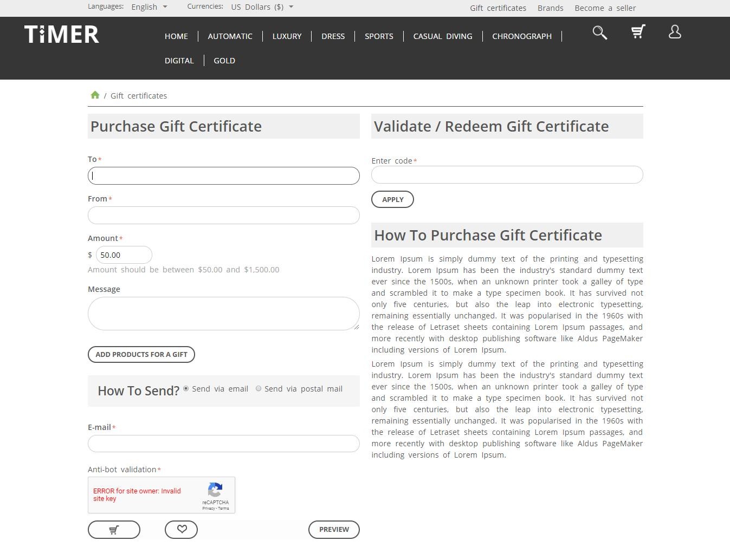This screenshot has width=730, height=560.
Task: Open the LUXURY category
Action: click(x=287, y=36)
